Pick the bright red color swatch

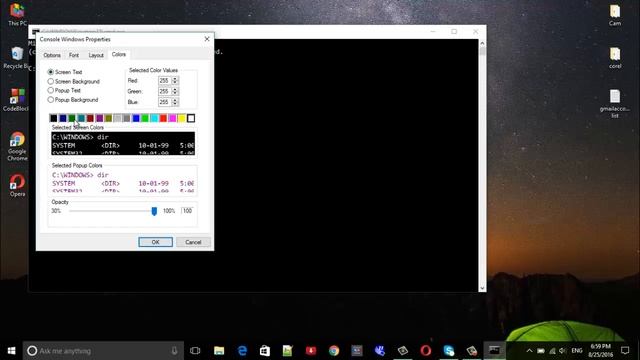[x=163, y=118]
